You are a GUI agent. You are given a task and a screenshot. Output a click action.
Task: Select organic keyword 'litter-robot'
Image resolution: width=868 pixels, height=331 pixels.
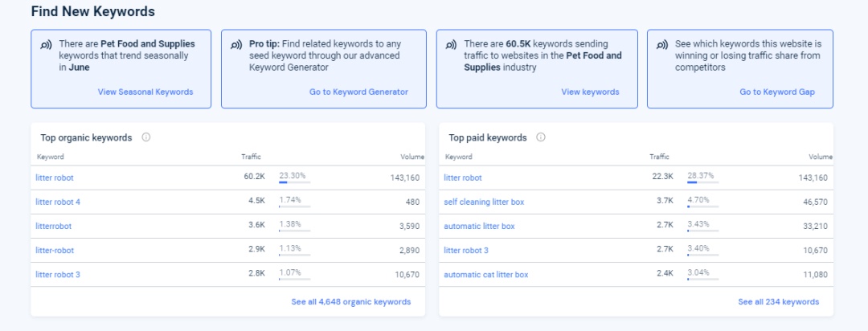(55, 251)
